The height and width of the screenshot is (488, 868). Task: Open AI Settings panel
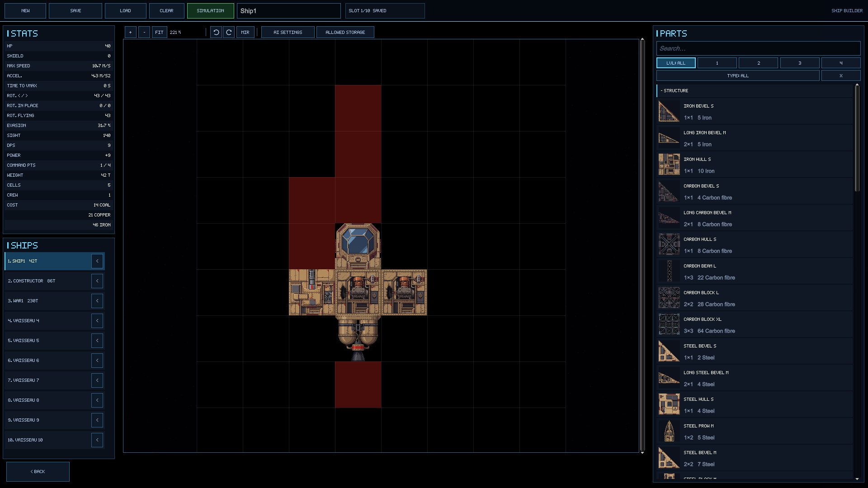[x=288, y=32]
